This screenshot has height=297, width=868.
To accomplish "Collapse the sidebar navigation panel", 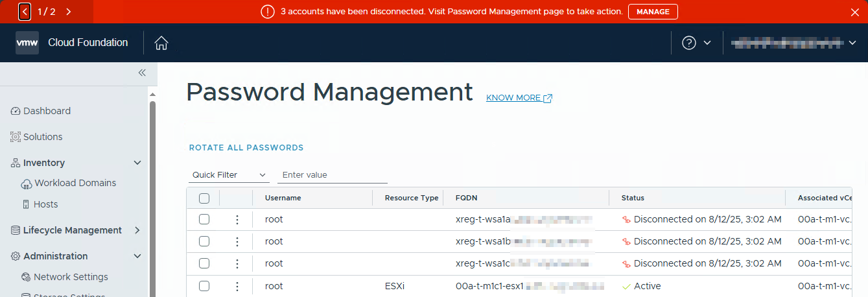I will coord(142,73).
